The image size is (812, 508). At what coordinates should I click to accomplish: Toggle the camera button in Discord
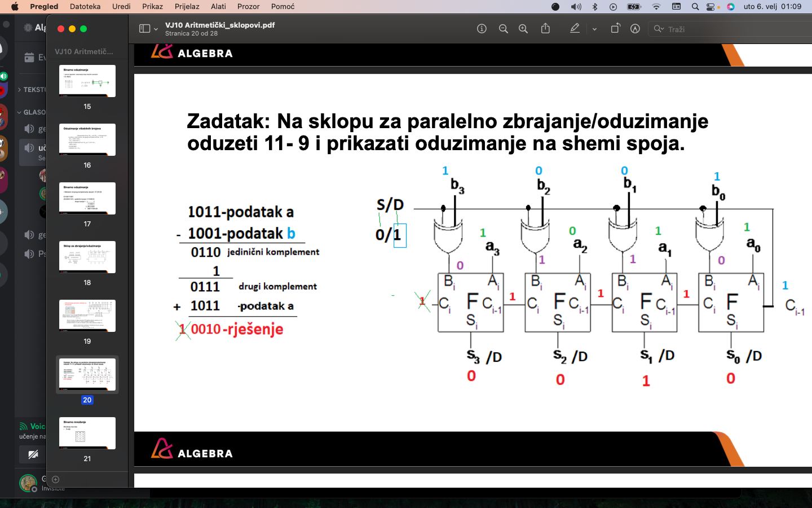pyautogui.click(x=33, y=454)
